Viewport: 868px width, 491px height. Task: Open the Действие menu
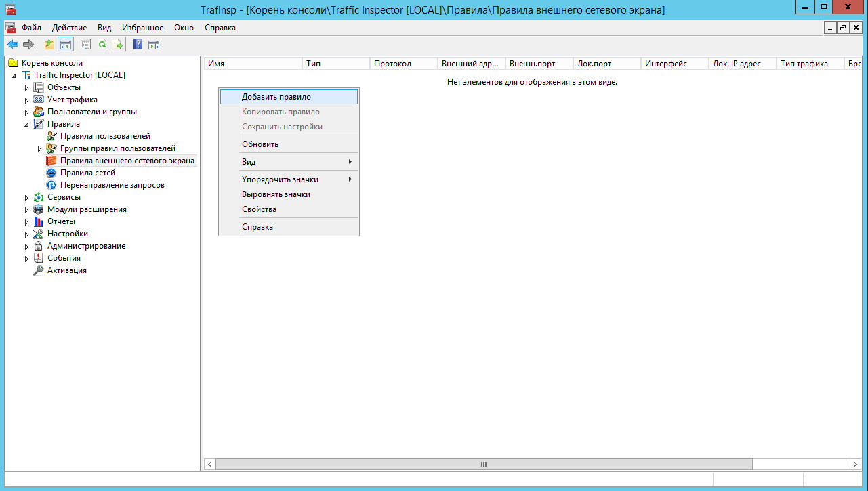pos(69,28)
